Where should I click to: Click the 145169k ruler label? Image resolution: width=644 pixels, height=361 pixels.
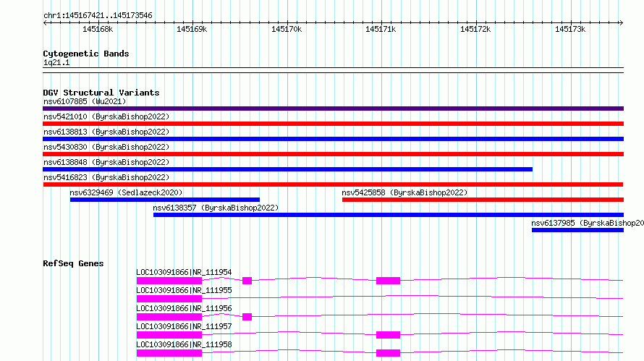tap(192, 29)
